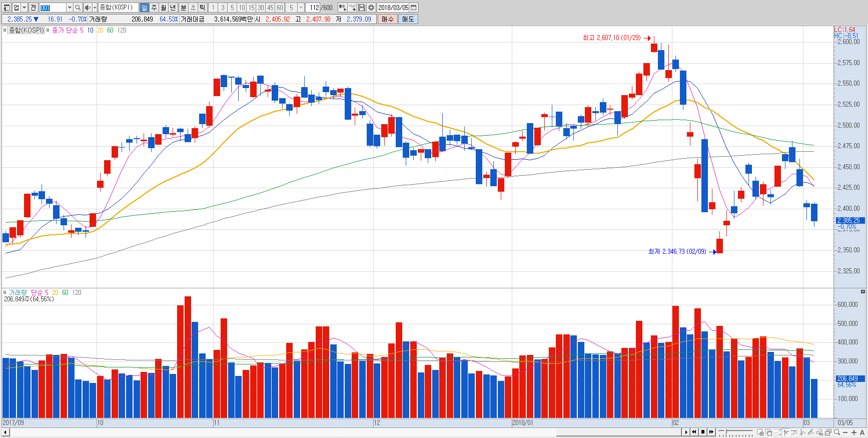This screenshot has width=868, height=438.
Task: Click the 종합(KOSPI) chart legend label
Action: (27, 31)
